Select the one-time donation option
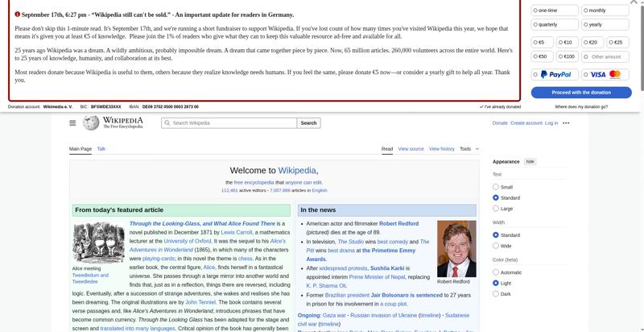This screenshot has width=644, height=332. tap(555, 10)
